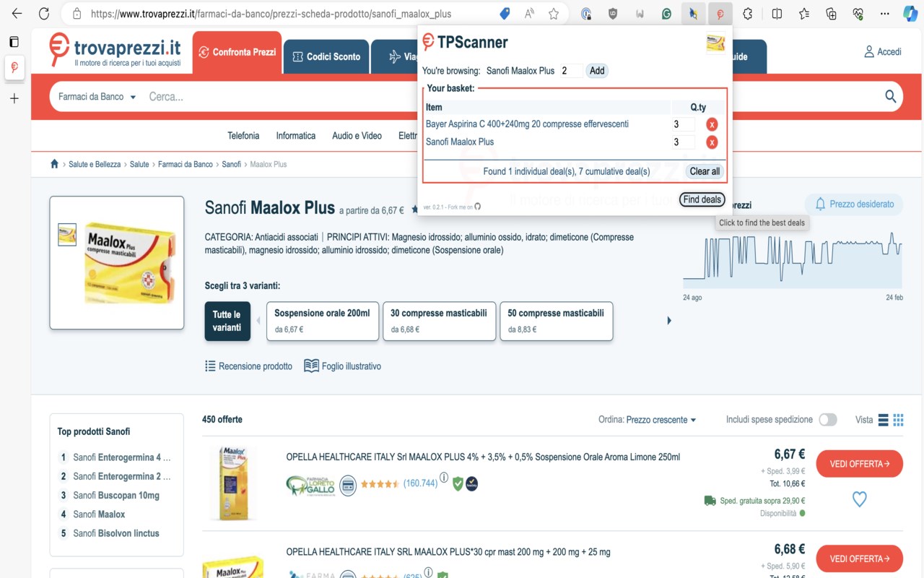Click the browser Back arrow
The width and height of the screenshot is (924, 578).
[17, 14]
